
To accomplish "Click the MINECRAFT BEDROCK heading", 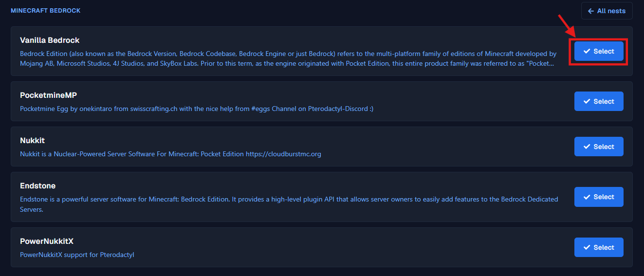I will coord(46,10).
